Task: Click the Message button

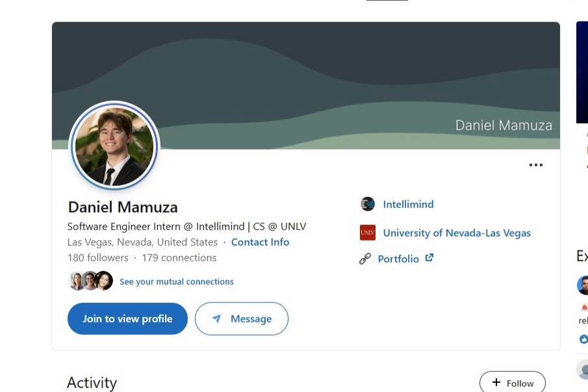Action: (242, 319)
